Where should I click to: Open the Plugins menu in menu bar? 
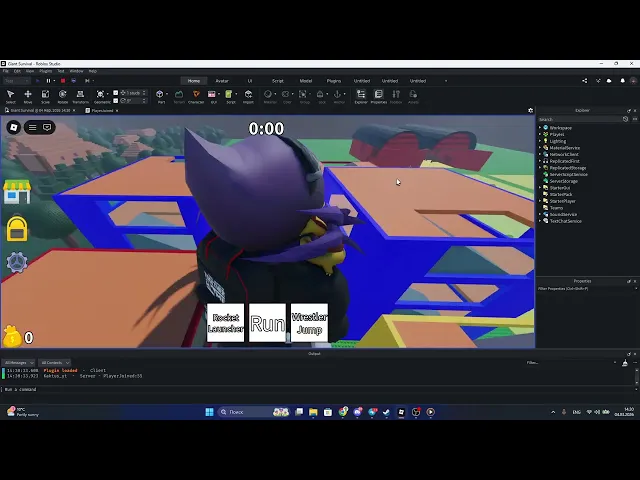(45, 71)
